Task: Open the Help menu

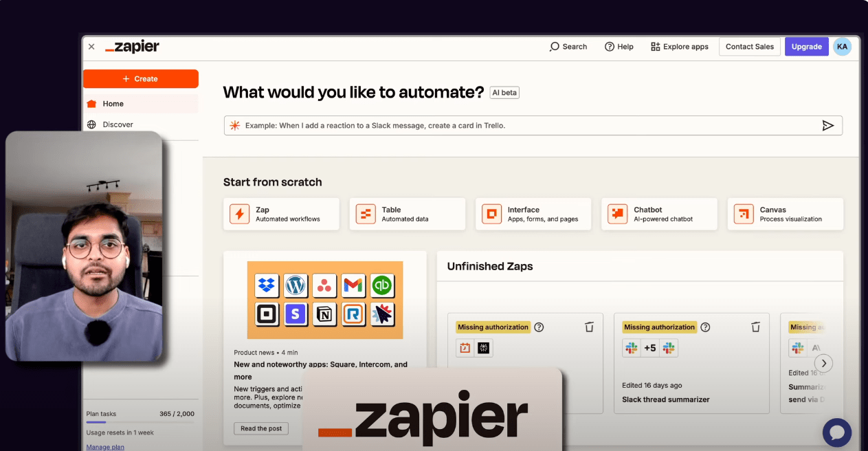Action: [x=619, y=47]
